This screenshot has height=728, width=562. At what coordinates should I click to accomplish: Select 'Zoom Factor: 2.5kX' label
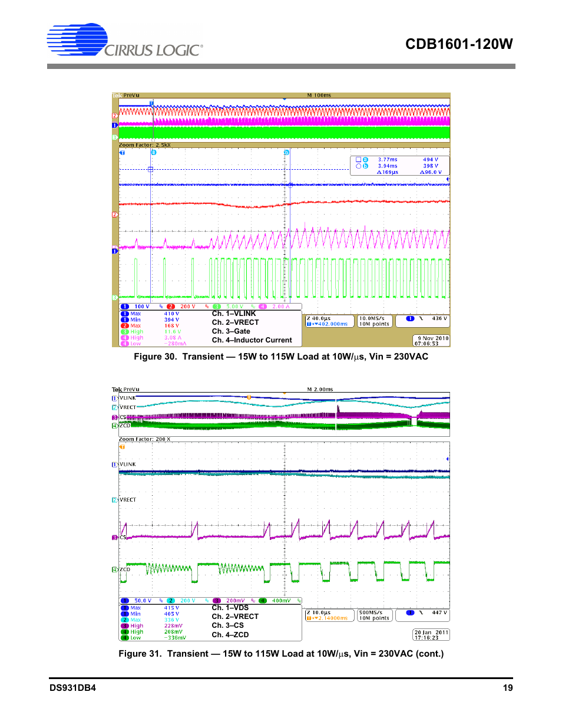tap(145, 145)
